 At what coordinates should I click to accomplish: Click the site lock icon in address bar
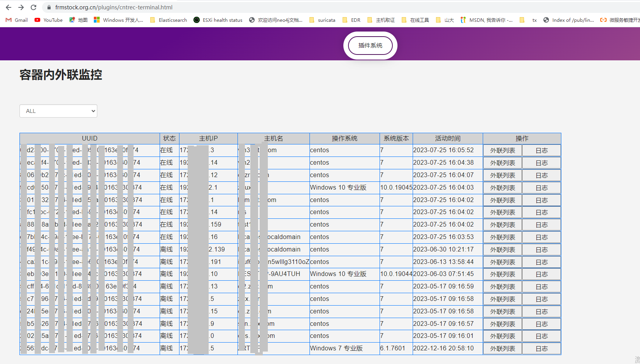point(49,7)
